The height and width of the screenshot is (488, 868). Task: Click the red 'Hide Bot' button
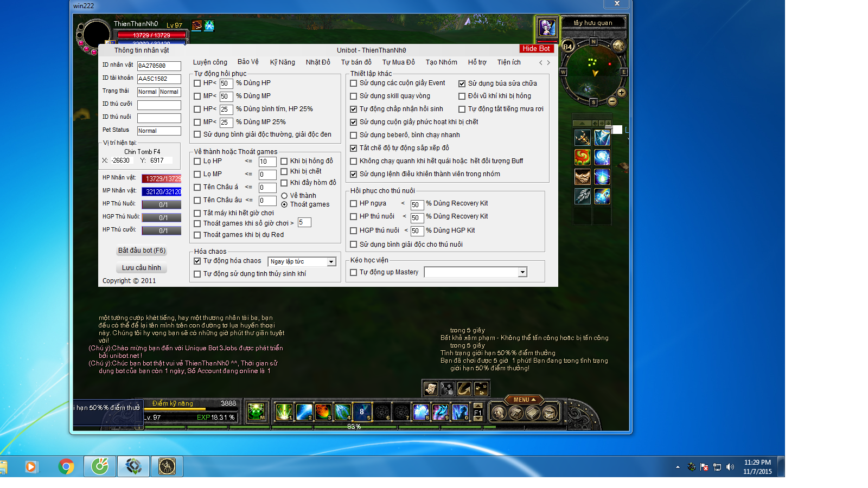pyautogui.click(x=536, y=49)
